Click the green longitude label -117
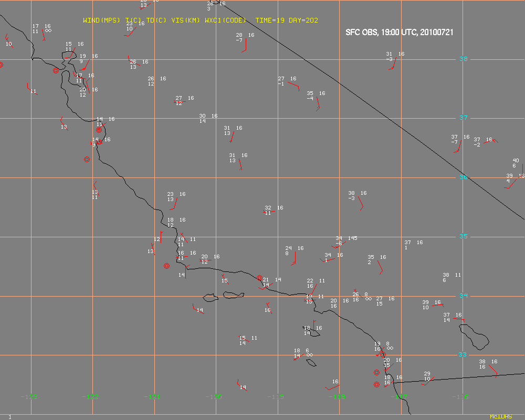The image size is (525, 420). click(399, 397)
